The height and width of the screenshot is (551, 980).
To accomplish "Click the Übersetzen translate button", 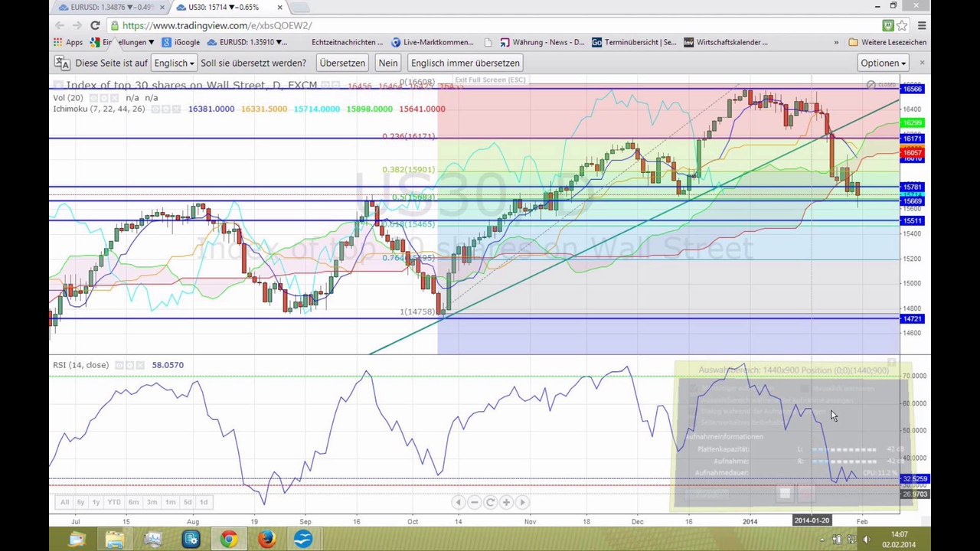I will click(x=342, y=63).
